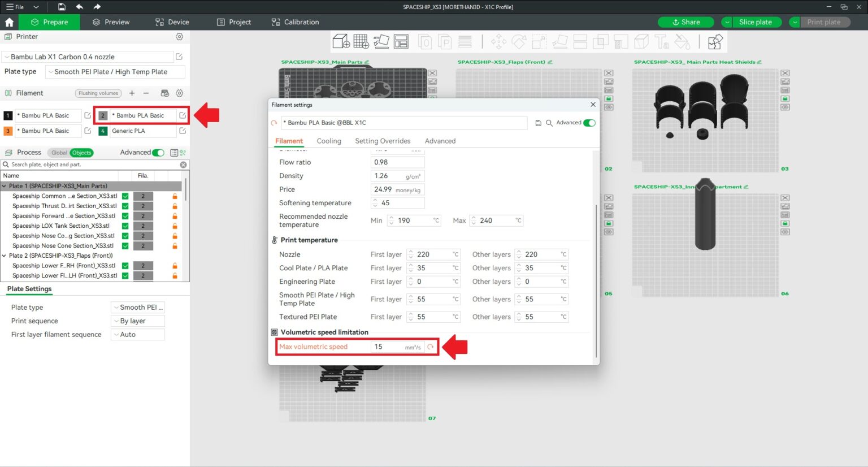Screen dimensions: 868x467
Task: Open the Plate type dropdown
Action: click(137, 307)
